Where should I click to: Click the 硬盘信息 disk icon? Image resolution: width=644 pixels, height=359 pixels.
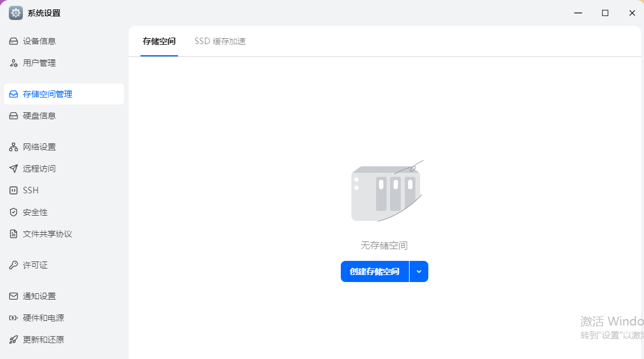coord(14,116)
